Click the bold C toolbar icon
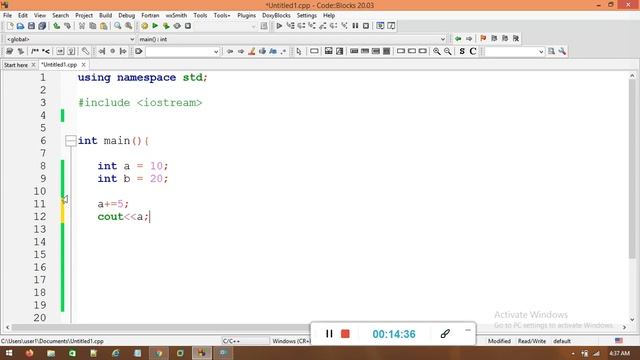Image resolution: width=640 pixels, height=360 pixels. click(473, 51)
